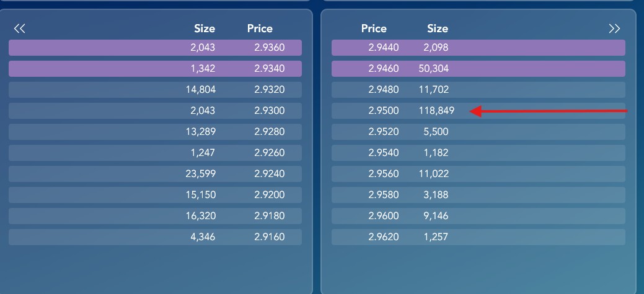Click the bid Size column header

coord(205,28)
